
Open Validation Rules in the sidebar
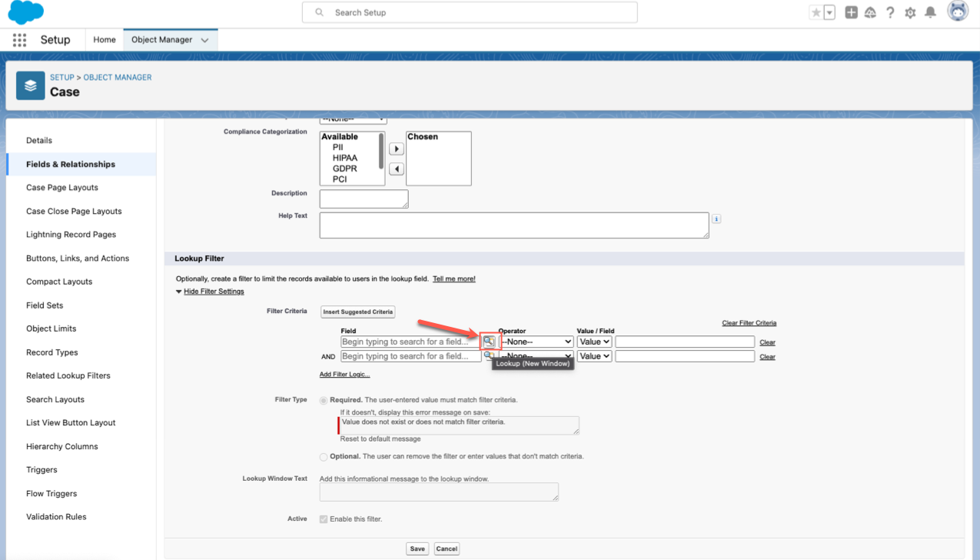(56, 517)
